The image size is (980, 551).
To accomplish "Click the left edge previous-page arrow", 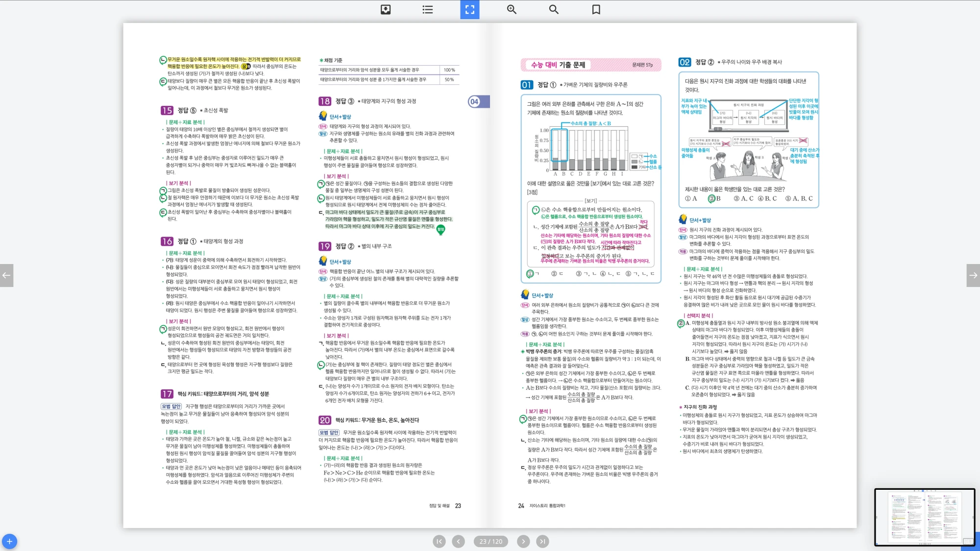I will [x=6, y=275].
